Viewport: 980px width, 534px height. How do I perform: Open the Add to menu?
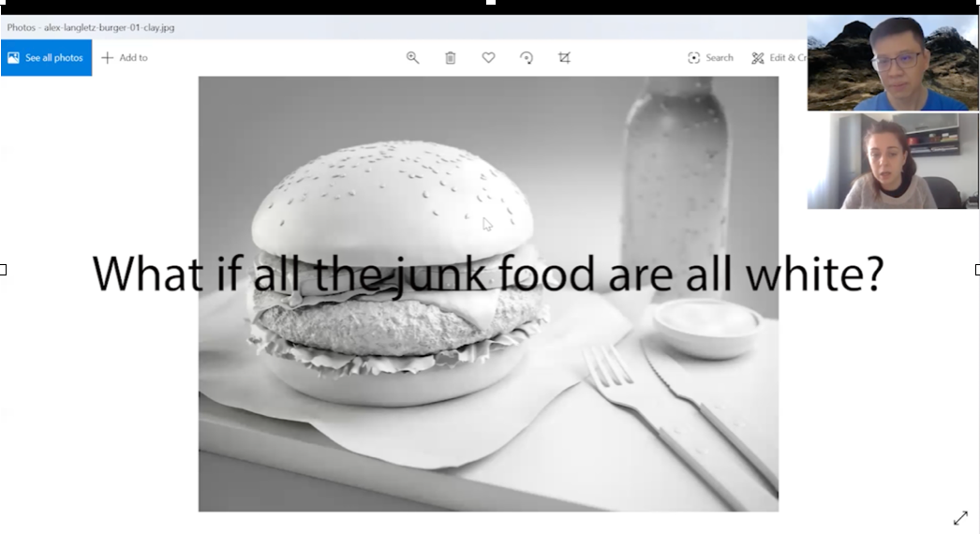125,57
